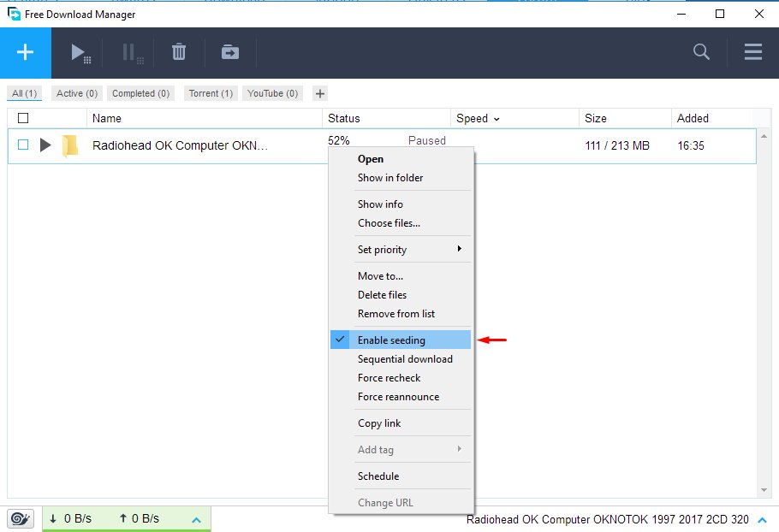Image resolution: width=779 pixels, height=532 pixels.
Task: Minimize the Free Download Manager window
Action: (x=681, y=14)
